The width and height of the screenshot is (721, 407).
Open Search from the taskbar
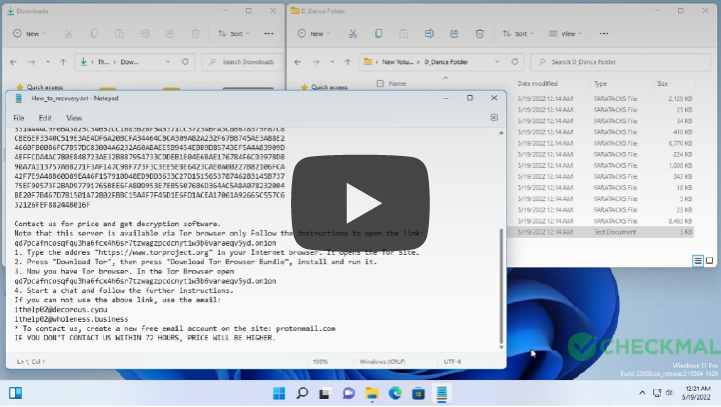coord(302,393)
